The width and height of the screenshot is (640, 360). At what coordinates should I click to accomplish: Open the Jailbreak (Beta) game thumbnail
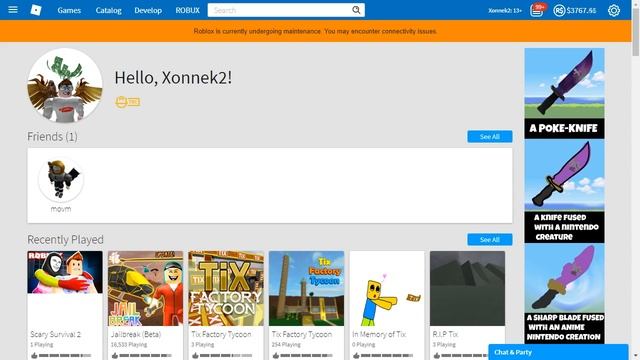click(x=145, y=289)
